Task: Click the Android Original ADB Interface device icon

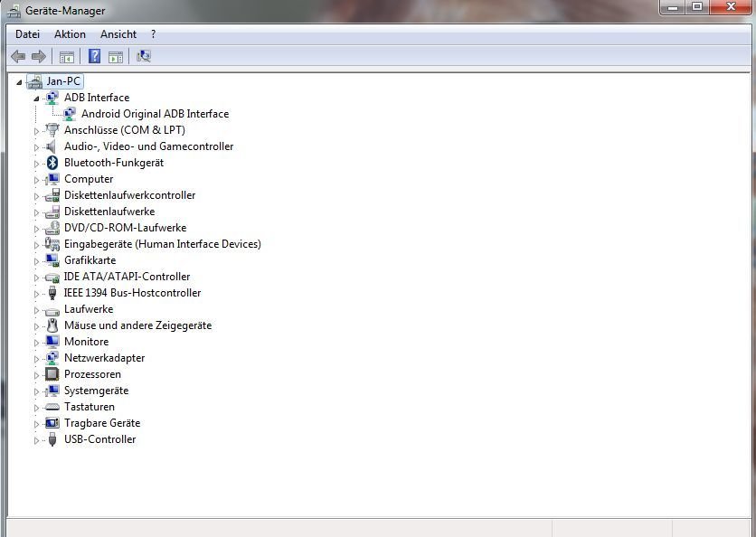Action: pyautogui.click(x=70, y=114)
